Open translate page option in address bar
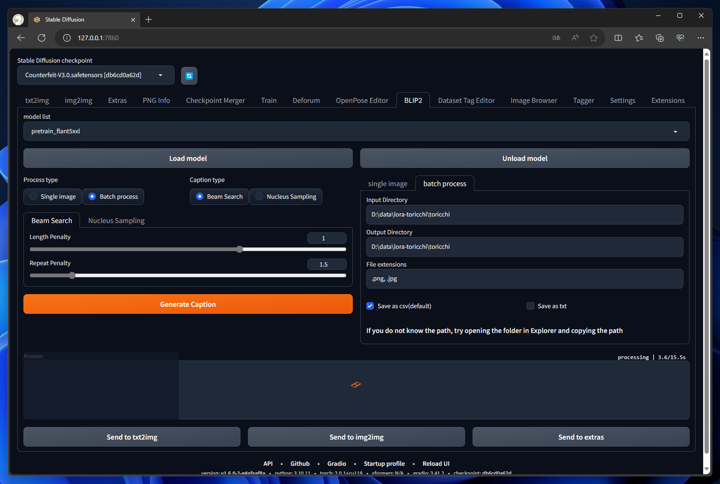Viewport: 720px width, 484px height. [x=556, y=38]
